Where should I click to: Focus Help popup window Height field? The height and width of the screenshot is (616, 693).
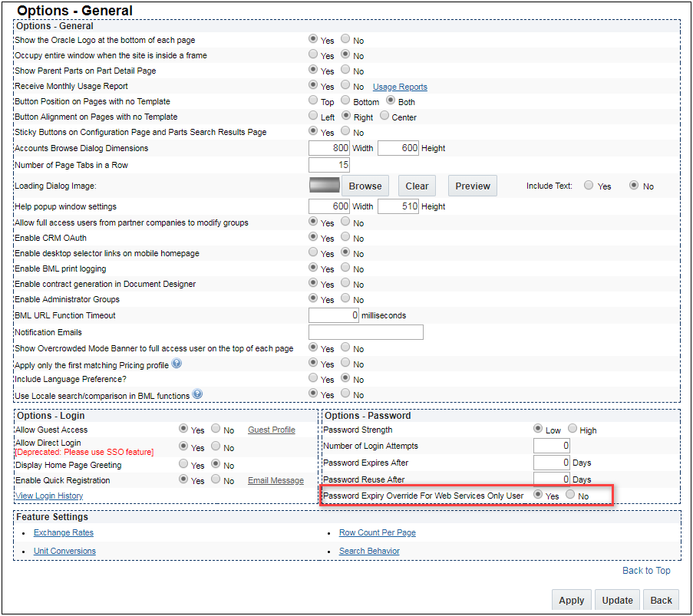398,206
